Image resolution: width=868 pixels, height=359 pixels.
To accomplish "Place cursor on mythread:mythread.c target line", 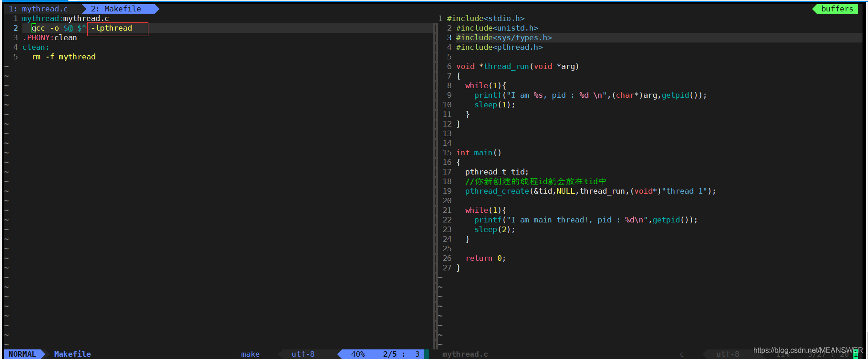I will (x=65, y=18).
